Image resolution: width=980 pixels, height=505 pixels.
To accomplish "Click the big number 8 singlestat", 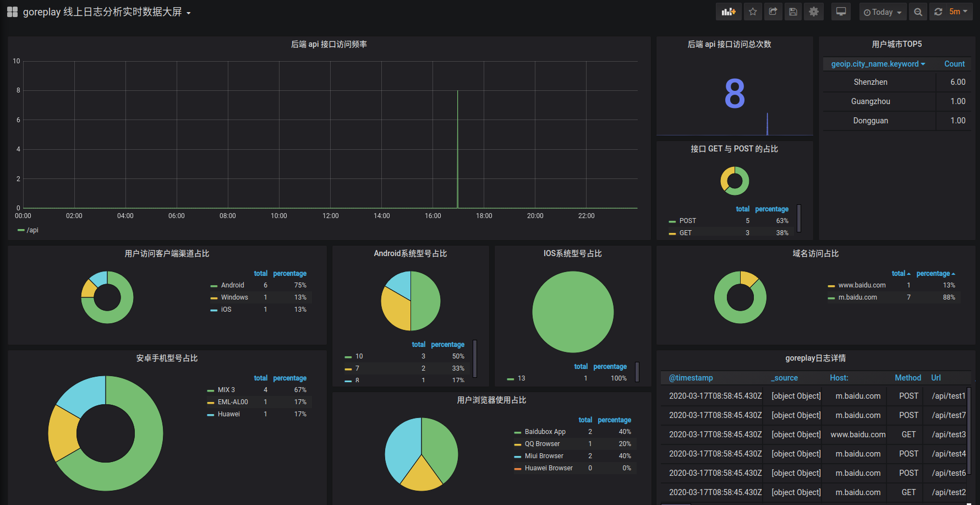I will [x=735, y=93].
